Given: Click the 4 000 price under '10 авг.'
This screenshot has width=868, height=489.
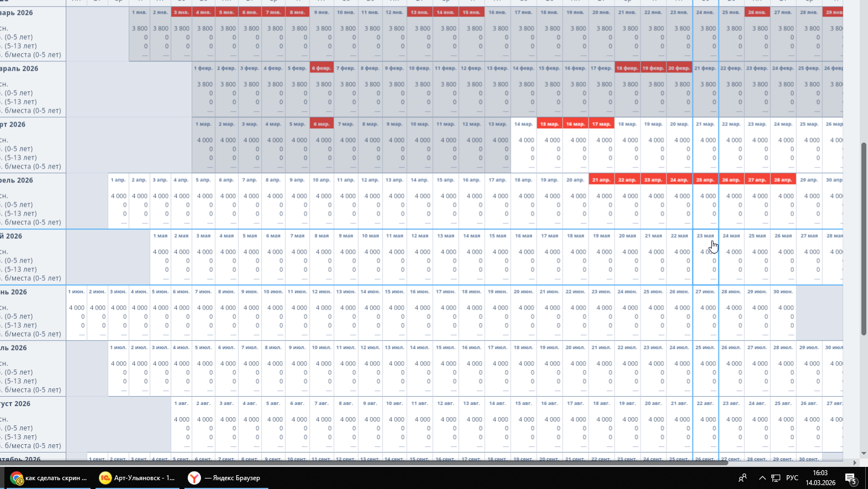Looking at the screenshot, I should (396, 419).
